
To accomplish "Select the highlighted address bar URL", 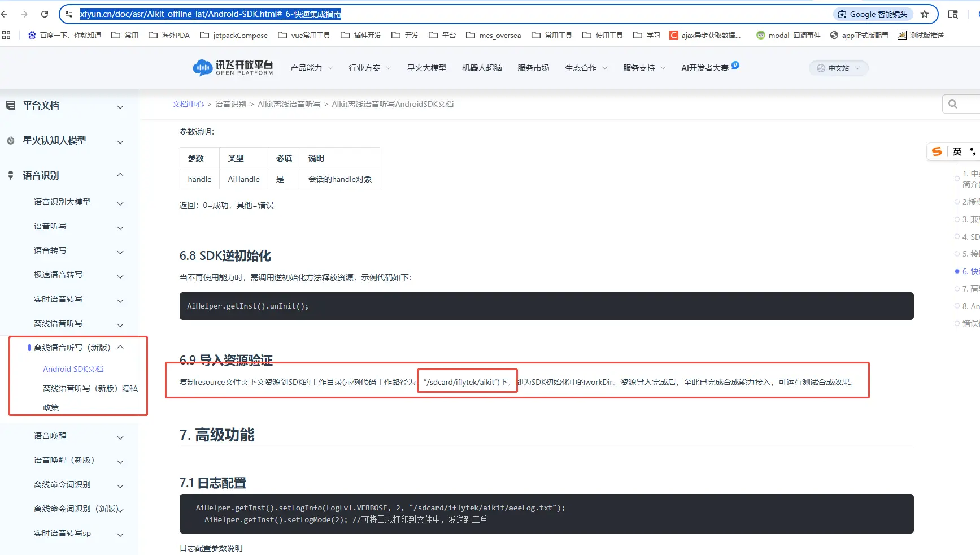I will (x=210, y=14).
